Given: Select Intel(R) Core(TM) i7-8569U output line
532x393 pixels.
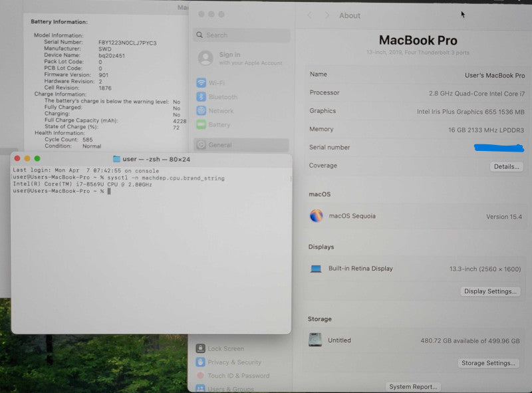Looking at the screenshot, I should pos(82,184).
